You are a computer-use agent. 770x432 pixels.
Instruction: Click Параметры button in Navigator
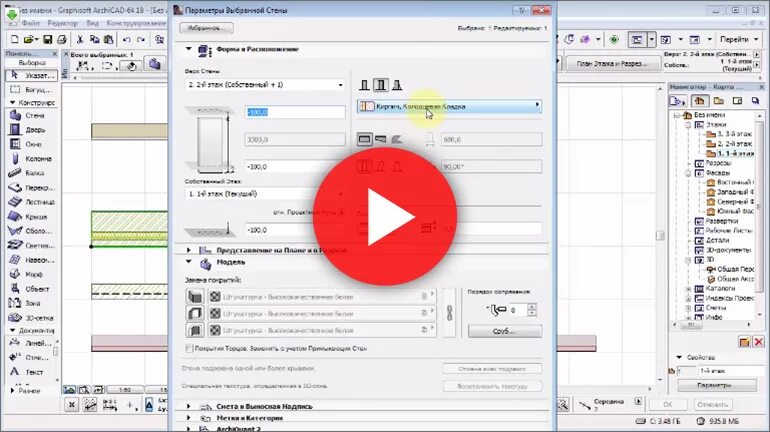pos(716,385)
